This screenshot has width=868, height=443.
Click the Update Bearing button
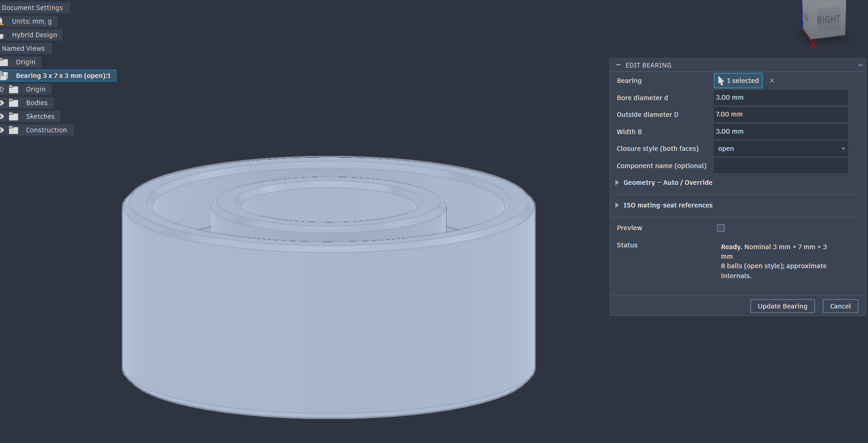782,306
